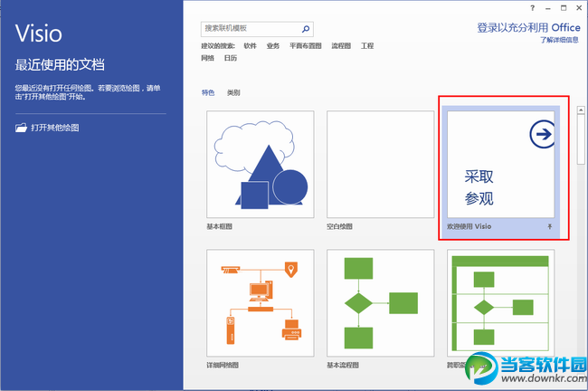
Task: Click the template list scroll-up arrow
Action: click(x=581, y=110)
